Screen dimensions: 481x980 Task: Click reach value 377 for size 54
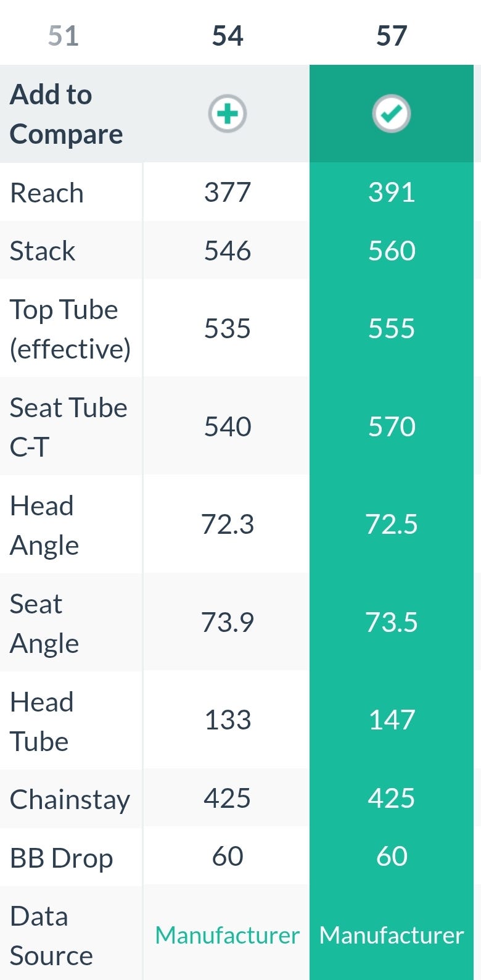tap(227, 193)
